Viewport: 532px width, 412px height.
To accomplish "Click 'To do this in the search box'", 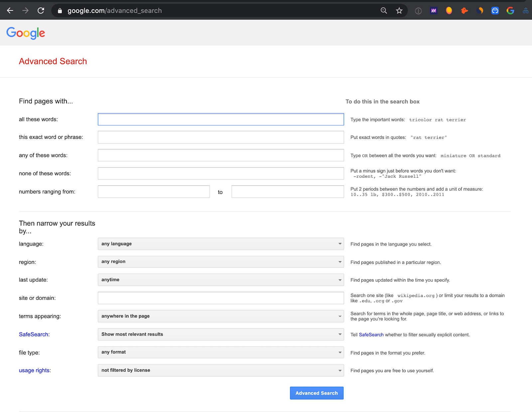I will (x=382, y=102).
